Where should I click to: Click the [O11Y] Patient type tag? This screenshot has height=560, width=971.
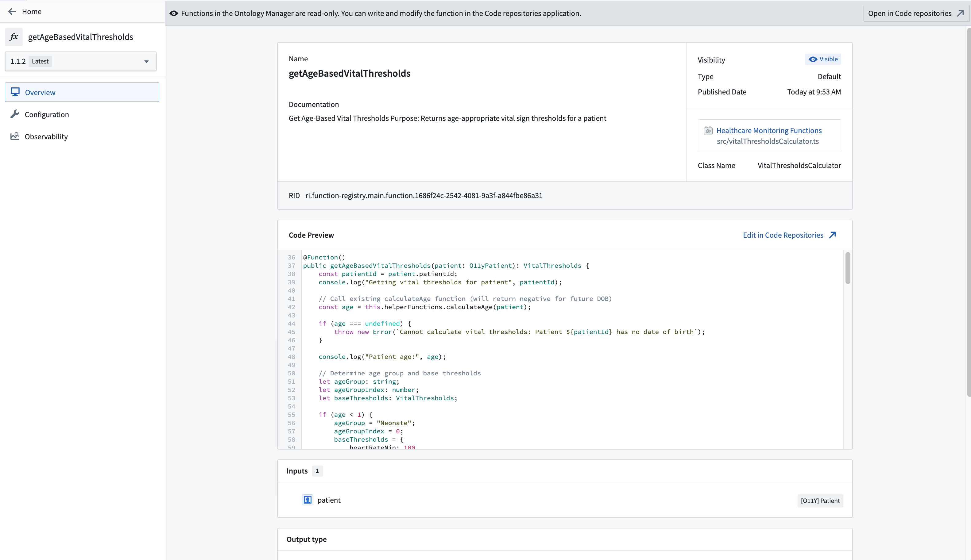[820, 501]
